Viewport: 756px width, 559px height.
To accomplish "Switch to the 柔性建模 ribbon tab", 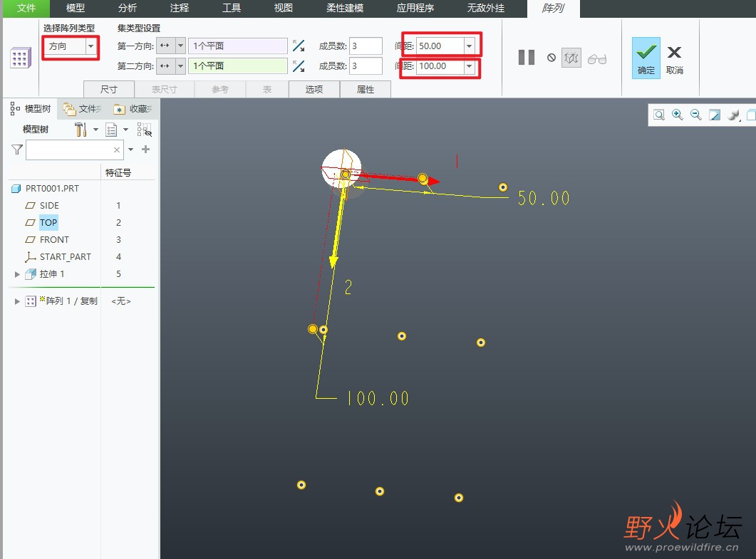I will point(345,9).
